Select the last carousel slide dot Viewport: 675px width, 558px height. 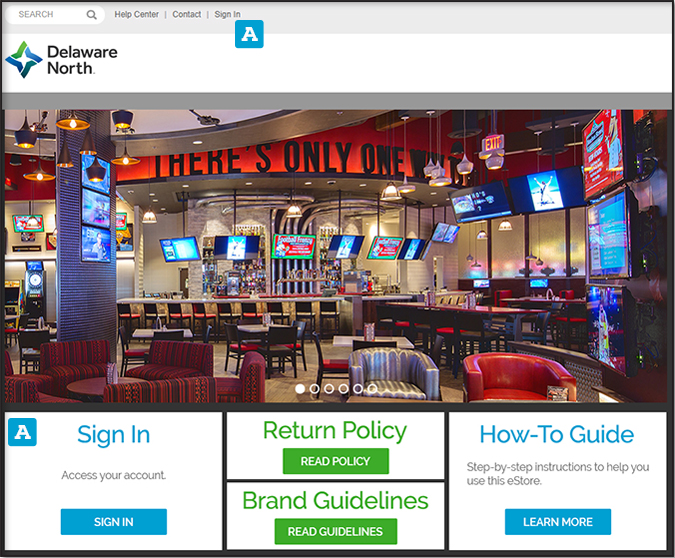click(372, 389)
